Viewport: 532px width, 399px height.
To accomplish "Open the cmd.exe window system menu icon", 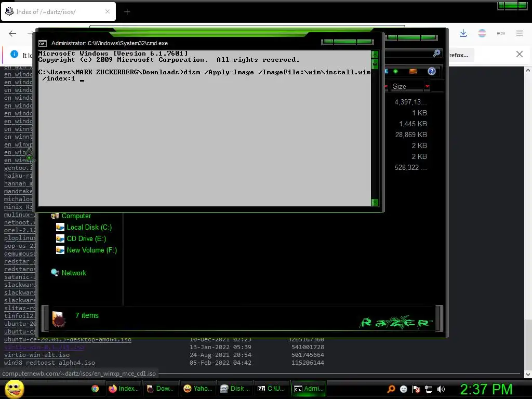I will coord(43,44).
